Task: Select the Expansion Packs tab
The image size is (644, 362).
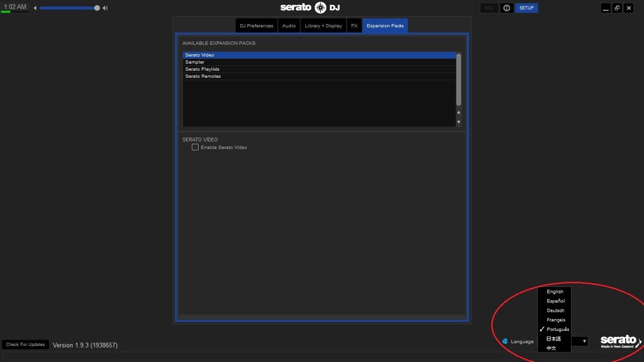Action: (385, 26)
